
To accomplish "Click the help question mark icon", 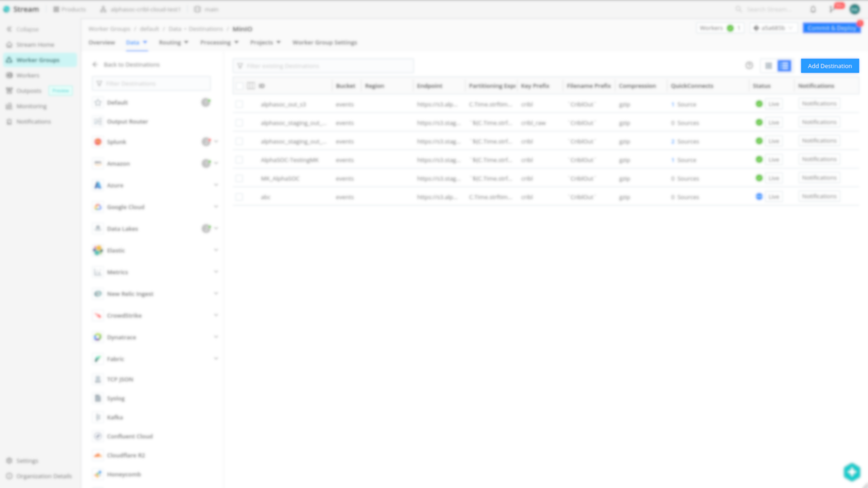I will click(x=749, y=66).
